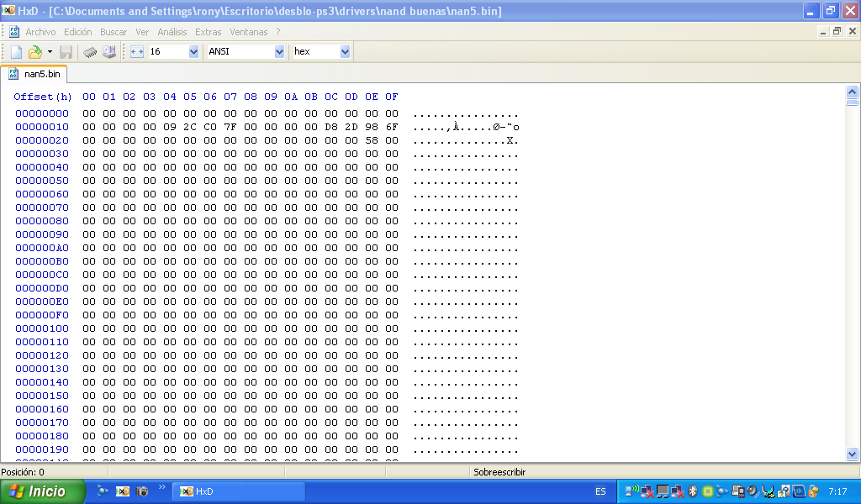Open the Extras menu
This screenshot has height=504, width=861.
point(209,32)
